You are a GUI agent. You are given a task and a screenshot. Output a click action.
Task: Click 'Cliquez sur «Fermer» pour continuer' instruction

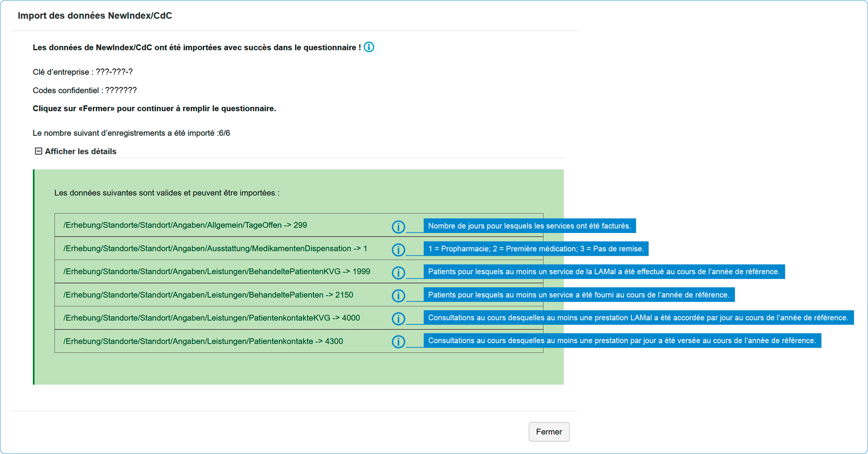(x=154, y=109)
